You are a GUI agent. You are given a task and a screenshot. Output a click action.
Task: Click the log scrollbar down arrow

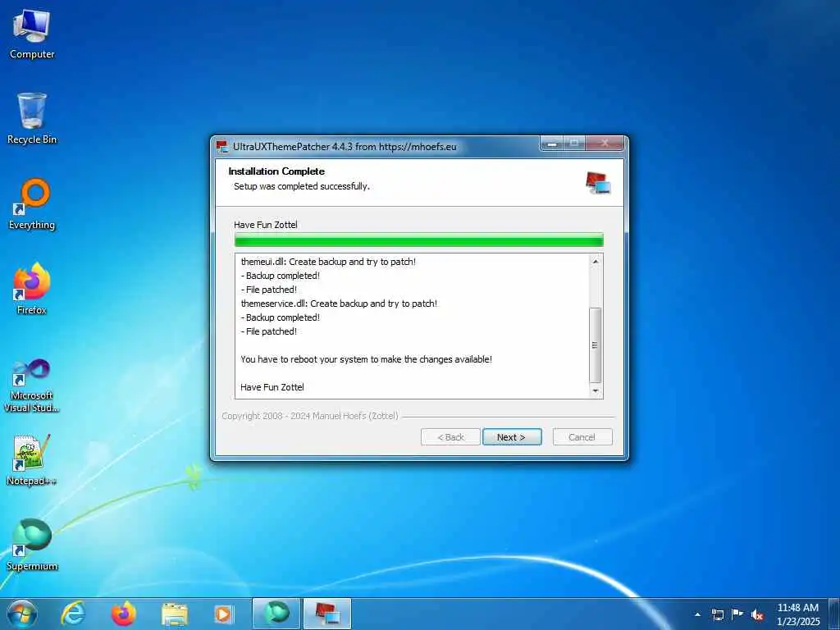596,391
